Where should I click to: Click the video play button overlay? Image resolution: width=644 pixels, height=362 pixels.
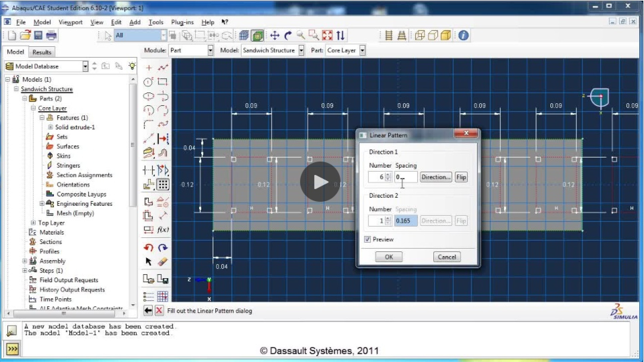click(320, 182)
